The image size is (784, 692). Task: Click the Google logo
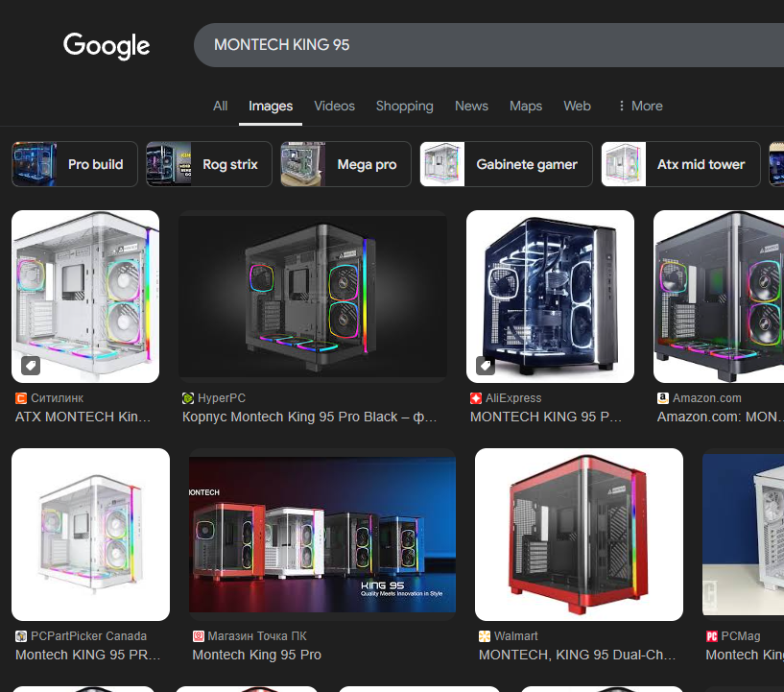(107, 45)
